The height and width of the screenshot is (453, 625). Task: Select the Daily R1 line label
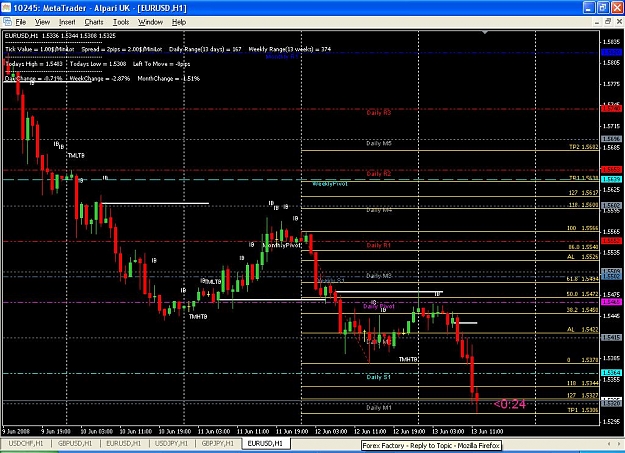[379, 245]
